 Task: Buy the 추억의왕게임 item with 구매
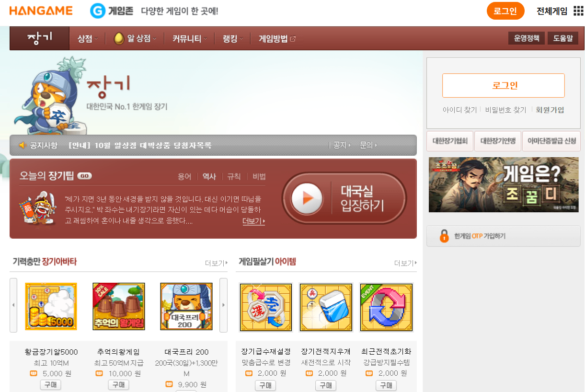pyautogui.click(x=118, y=385)
